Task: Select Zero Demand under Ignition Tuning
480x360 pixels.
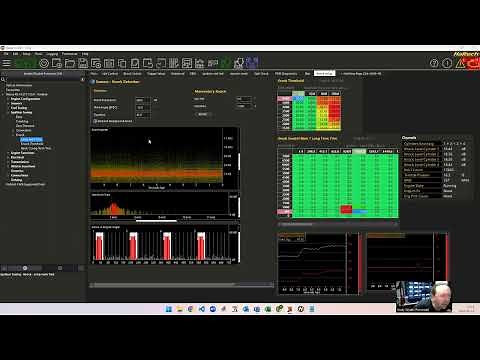Action: point(25,126)
